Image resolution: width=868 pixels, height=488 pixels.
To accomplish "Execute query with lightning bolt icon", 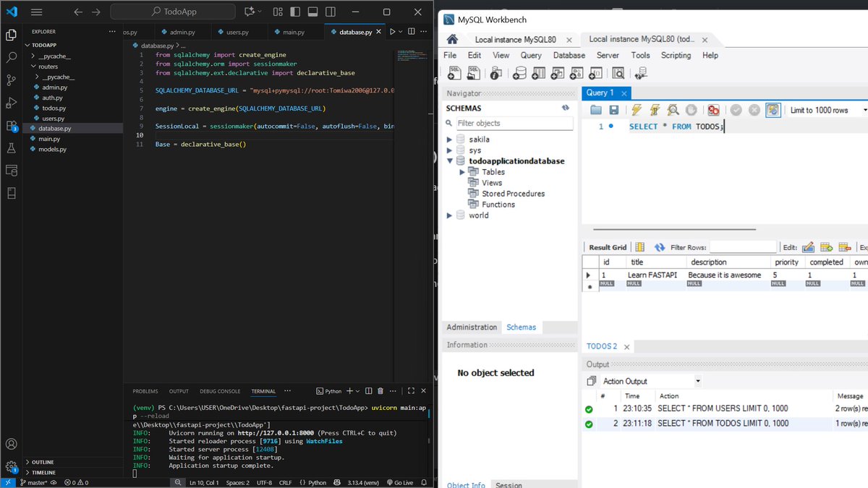I will pos(637,110).
